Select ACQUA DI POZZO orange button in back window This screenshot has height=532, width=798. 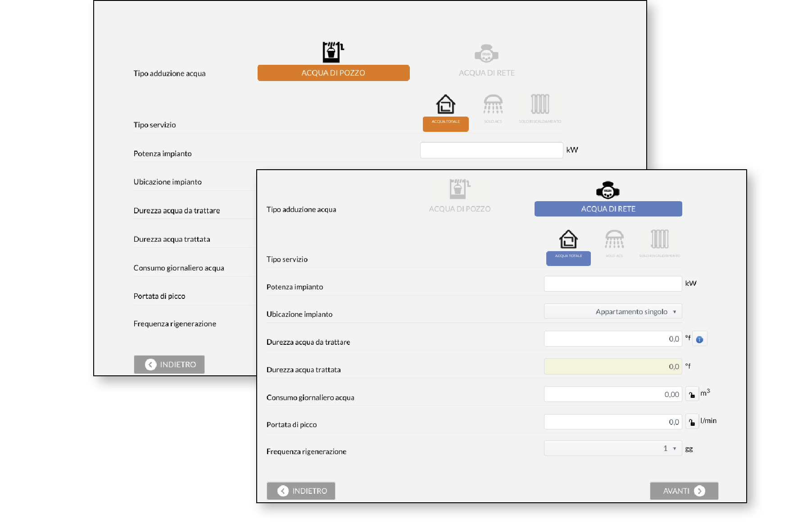[x=333, y=73]
